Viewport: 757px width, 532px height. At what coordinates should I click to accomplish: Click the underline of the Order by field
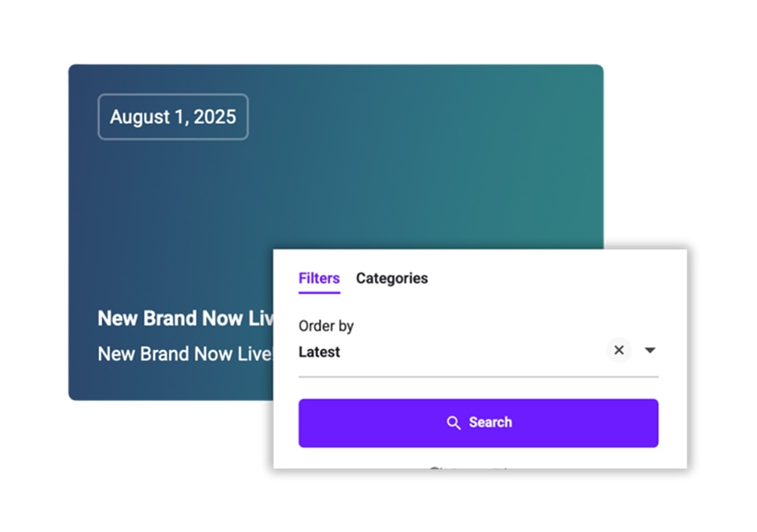coord(478,377)
